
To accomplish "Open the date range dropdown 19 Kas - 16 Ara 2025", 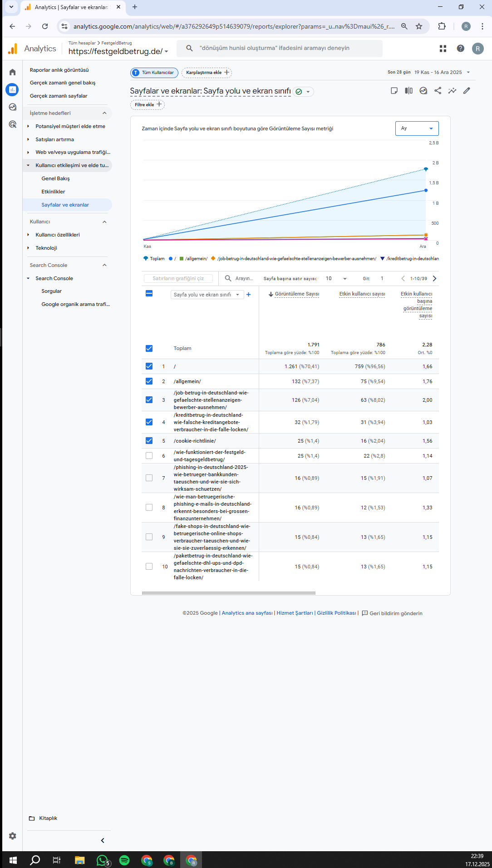I will pos(443,72).
